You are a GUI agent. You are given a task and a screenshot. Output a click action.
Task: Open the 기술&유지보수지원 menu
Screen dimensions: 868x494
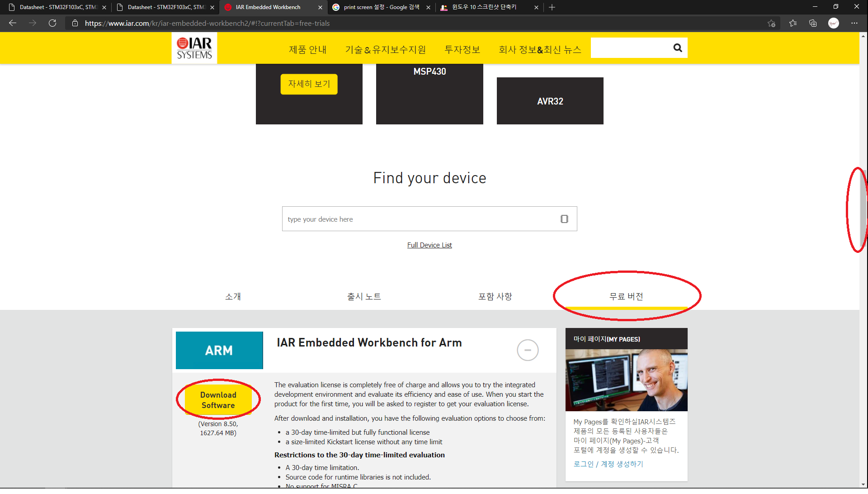385,49
